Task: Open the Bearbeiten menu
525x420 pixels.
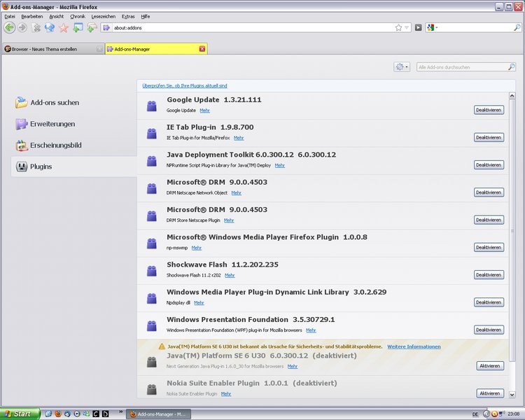Action: point(31,16)
